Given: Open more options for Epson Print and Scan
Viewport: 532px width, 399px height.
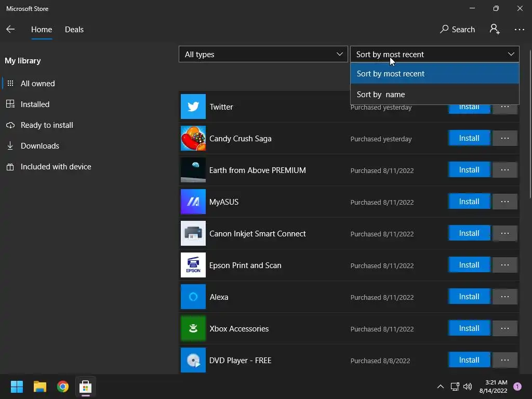Looking at the screenshot, I should 505,265.
